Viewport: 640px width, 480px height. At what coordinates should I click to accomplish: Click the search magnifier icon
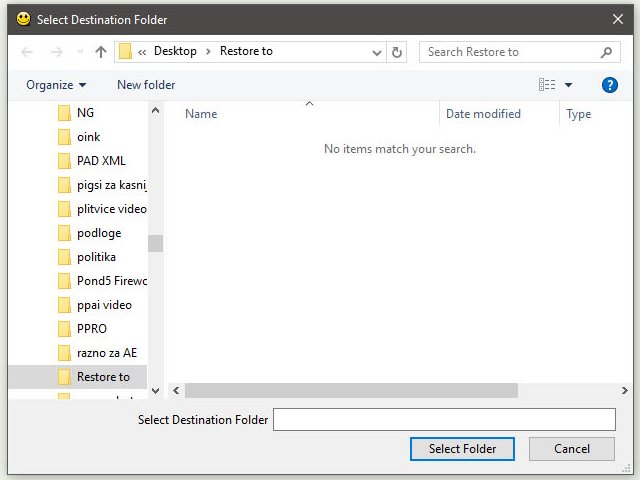coord(606,52)
